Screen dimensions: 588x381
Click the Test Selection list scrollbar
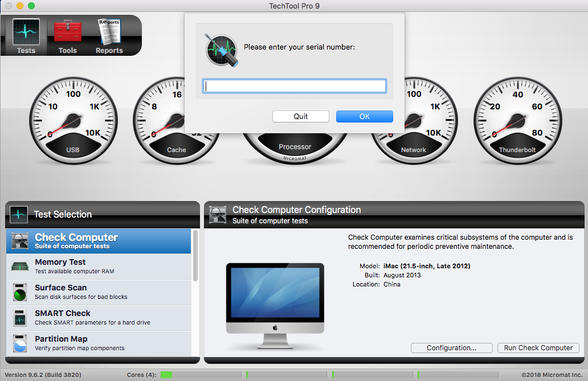tap(195, 256)
